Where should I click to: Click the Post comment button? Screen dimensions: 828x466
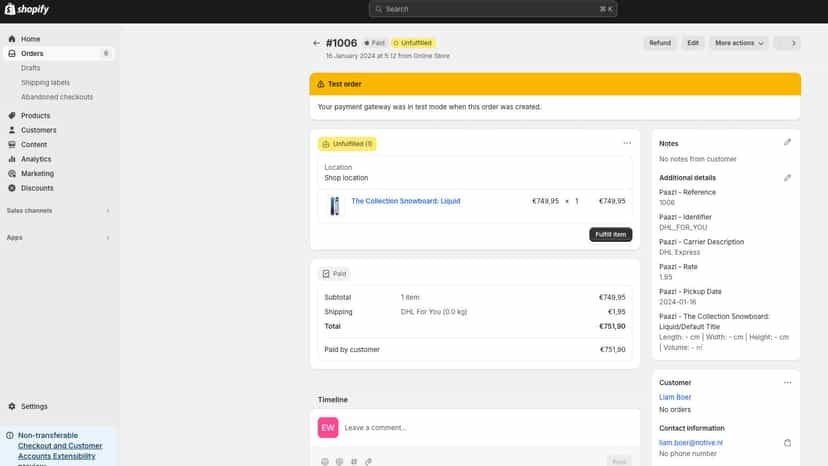[x=619, y=461]
